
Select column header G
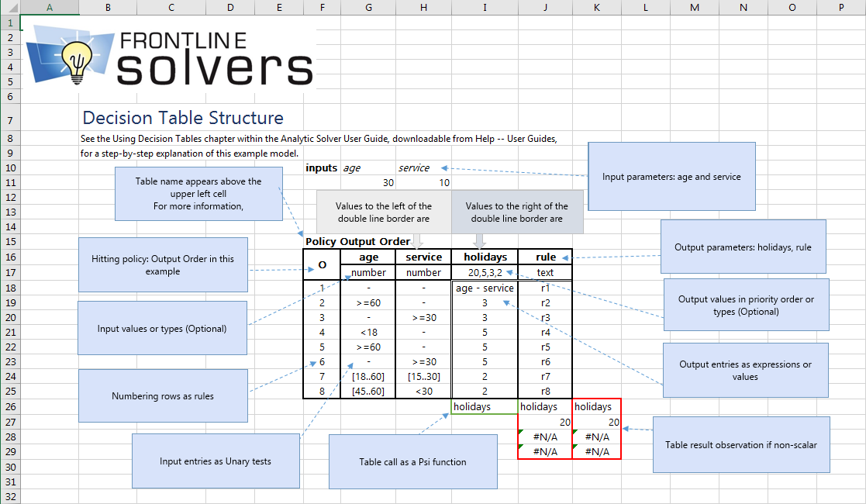(x=367, y=7)
